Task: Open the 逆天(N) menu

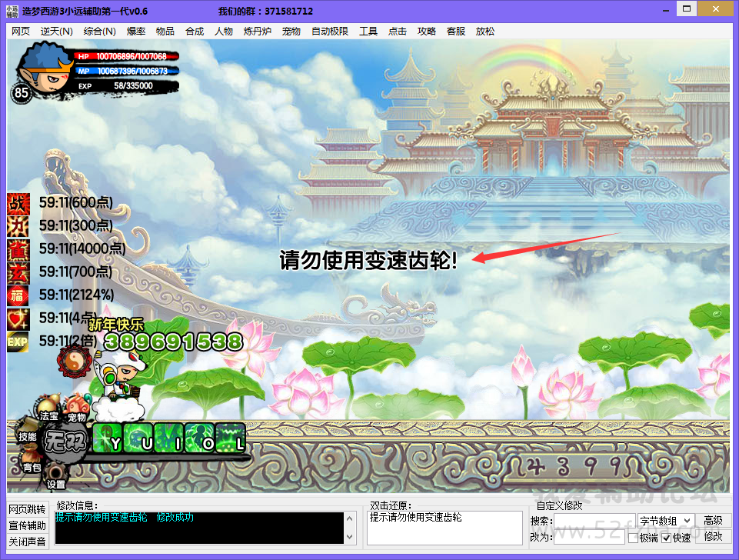Action: 57,32
